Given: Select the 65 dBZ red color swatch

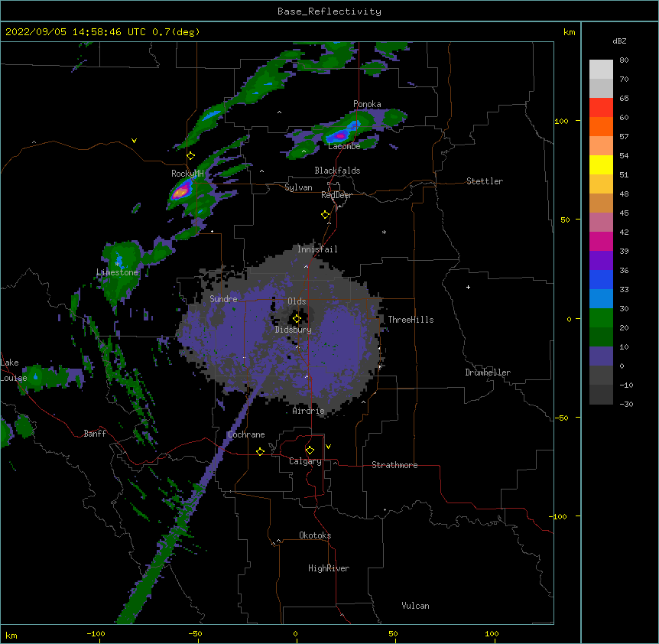Looking at the screenshot, I should coord(601,108).
